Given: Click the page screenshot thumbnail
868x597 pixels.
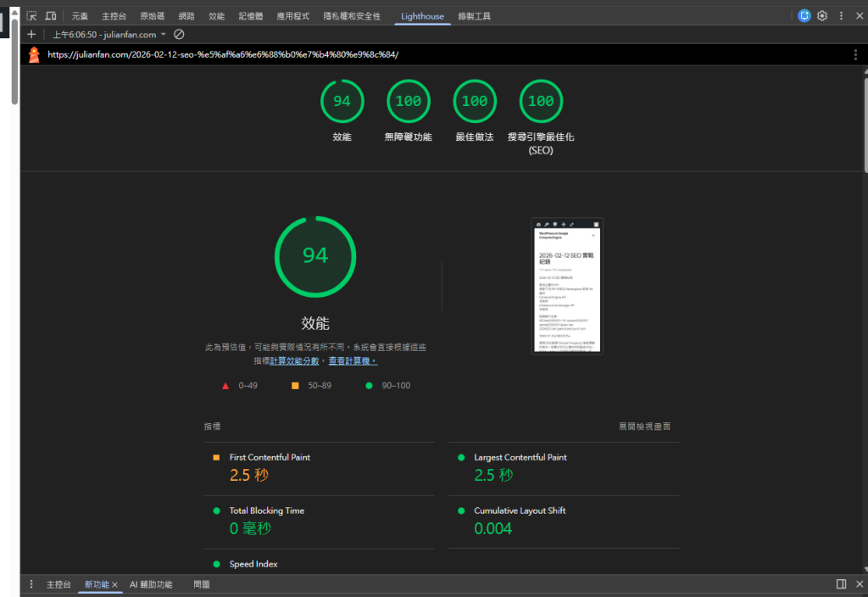Looking at the screenshot, I should (567, 286).
